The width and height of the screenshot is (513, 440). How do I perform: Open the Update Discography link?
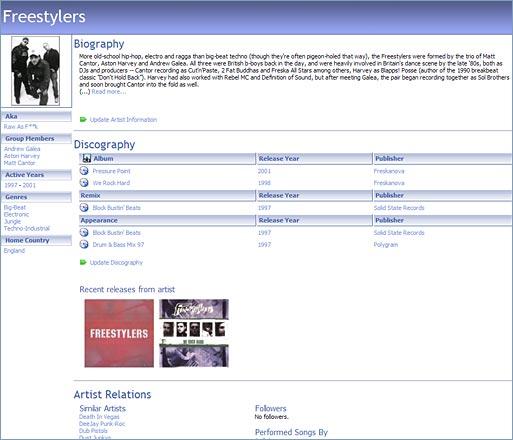coord(116,262)
